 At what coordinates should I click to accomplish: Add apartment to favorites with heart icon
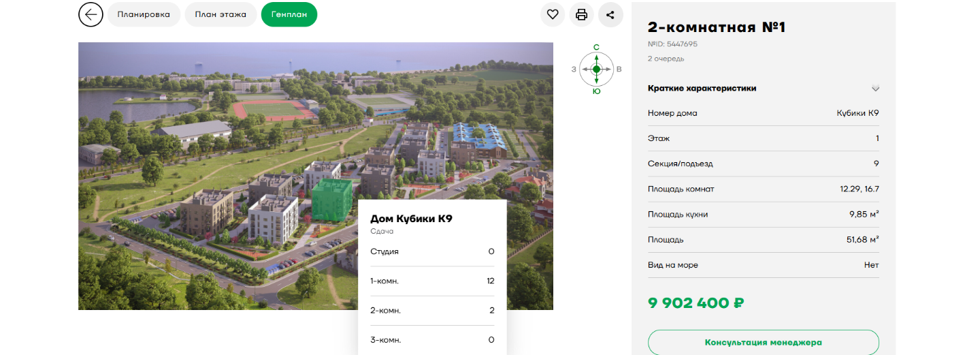click(x=553, y=14)
